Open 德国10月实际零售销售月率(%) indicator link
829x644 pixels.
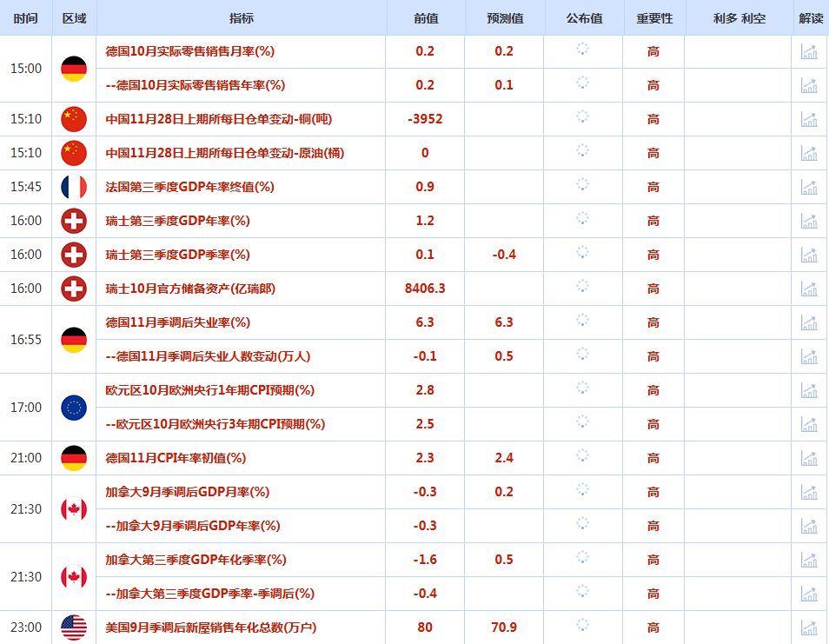189,51
